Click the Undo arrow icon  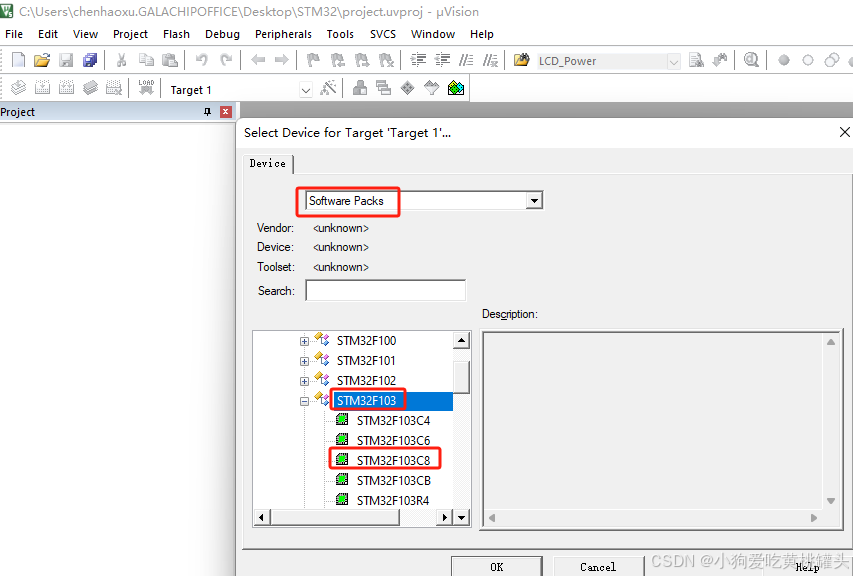[202, 60]
